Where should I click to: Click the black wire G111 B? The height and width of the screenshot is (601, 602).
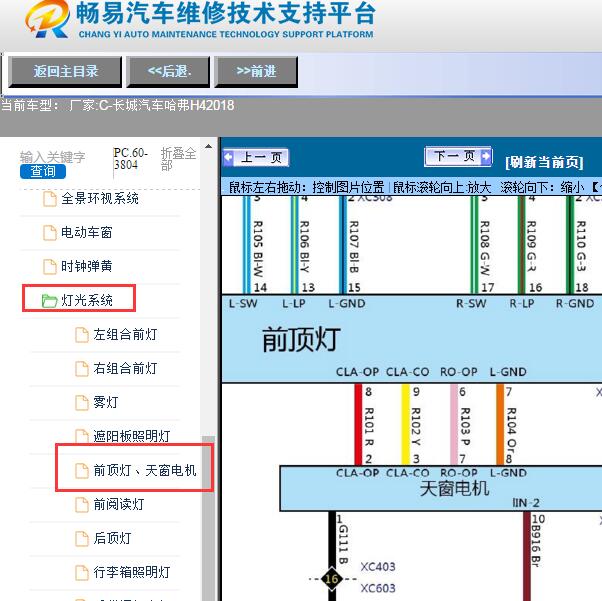click(332, 538)
